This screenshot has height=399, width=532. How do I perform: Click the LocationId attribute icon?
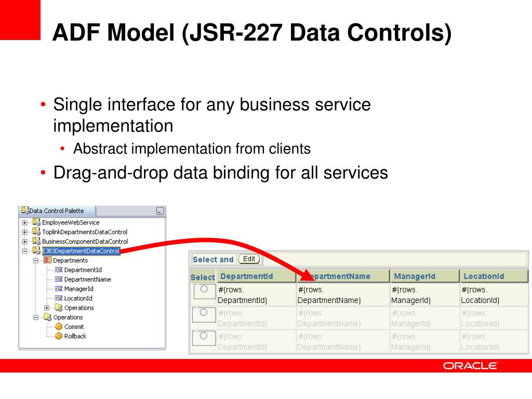pyautogui.click(x=59, y=298)
